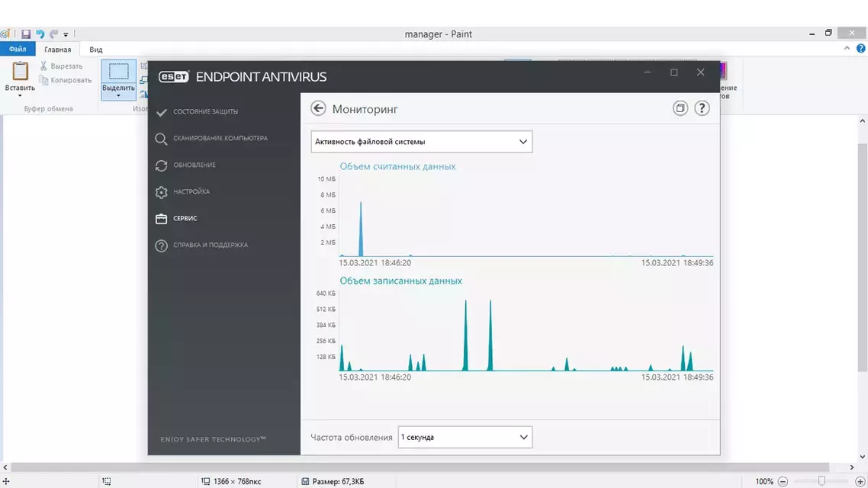Open Paint's quick access toolbar customize arrow

click(x=66, y=34)
